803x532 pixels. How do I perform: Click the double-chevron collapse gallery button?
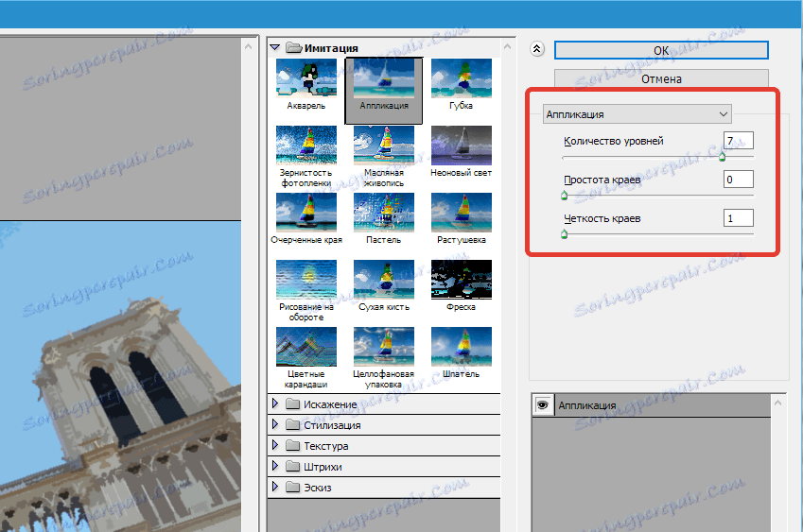pyautogui.click(x=536, y=49)
